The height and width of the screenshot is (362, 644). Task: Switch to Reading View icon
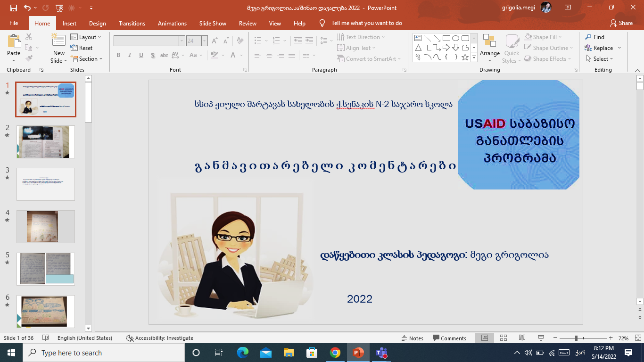point(522,338)
